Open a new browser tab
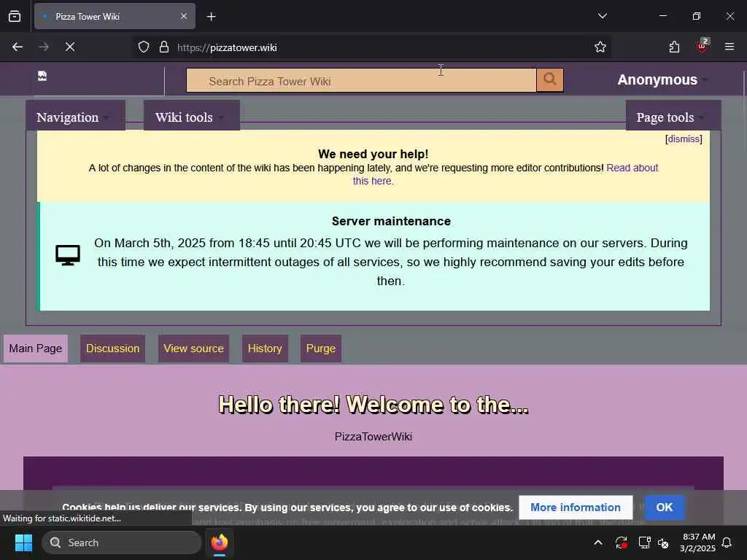The image size is (747, 560). click(x=211, y=17)
